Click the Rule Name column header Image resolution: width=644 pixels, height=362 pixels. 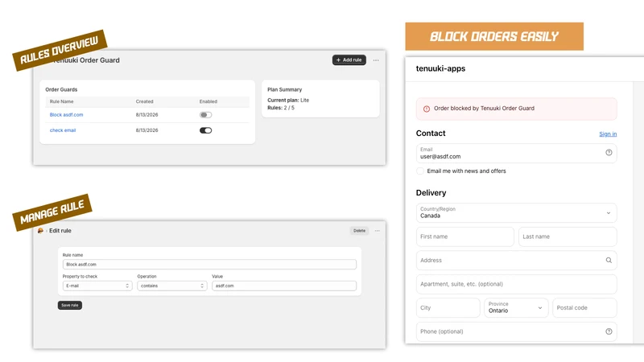[x=62, y=101]
